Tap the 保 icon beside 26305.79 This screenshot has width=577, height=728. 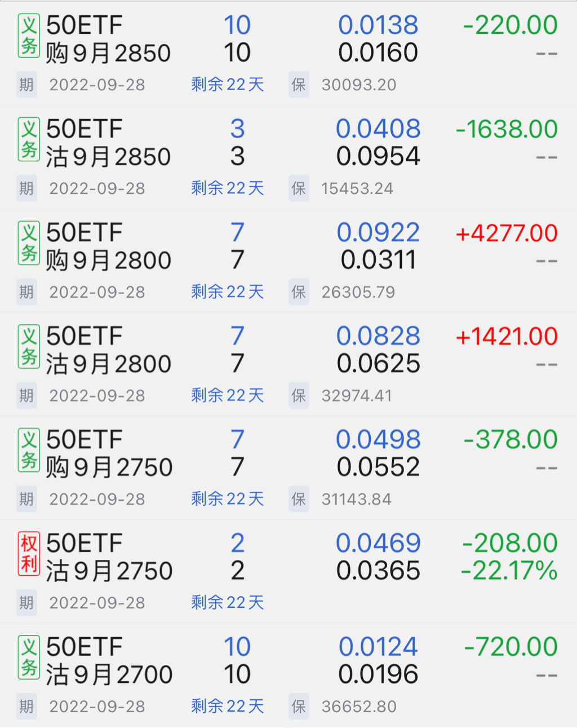point(299,292)
